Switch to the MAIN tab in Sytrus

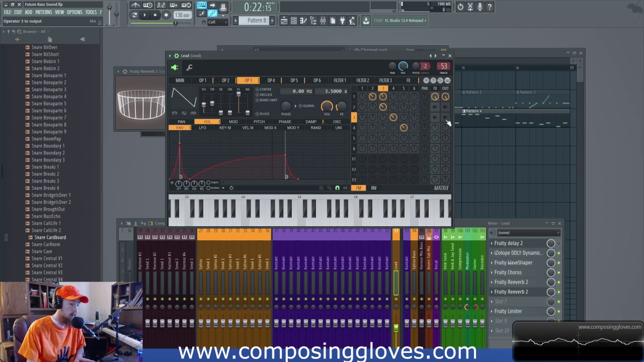coord(180,80)
